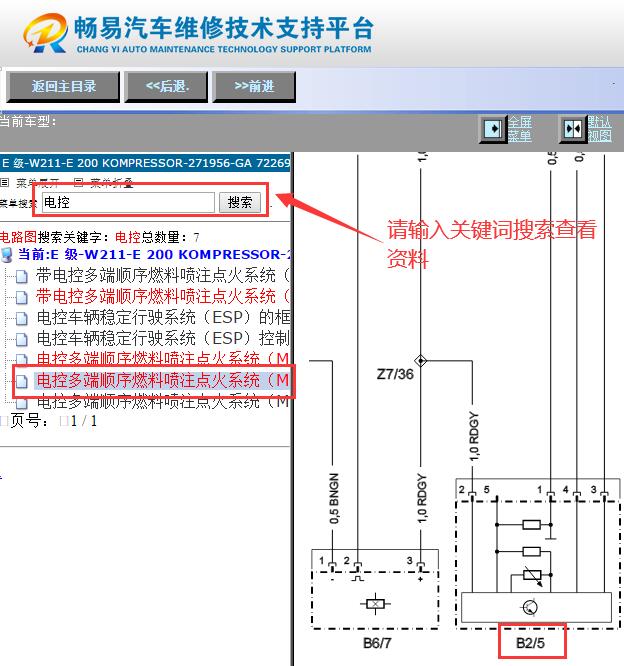Click the computer icon beside 当前:E 级-W211
Image resolution: width=624 pixels, height=666 pixels.
click(7, 254)
